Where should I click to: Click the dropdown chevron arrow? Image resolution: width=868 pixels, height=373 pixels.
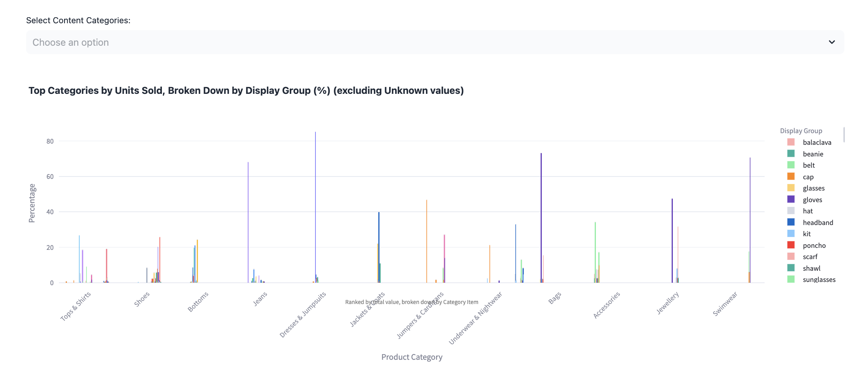click(x=832, y=42)
